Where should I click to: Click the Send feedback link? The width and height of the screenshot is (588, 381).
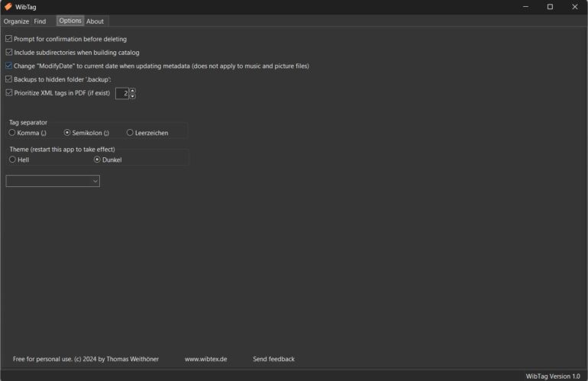[273, 359]
